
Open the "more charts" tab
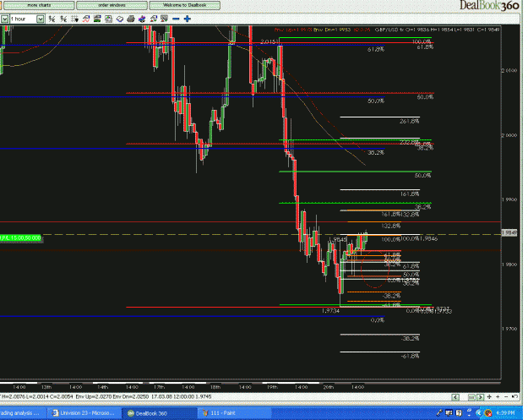click(x=39, y=5)
